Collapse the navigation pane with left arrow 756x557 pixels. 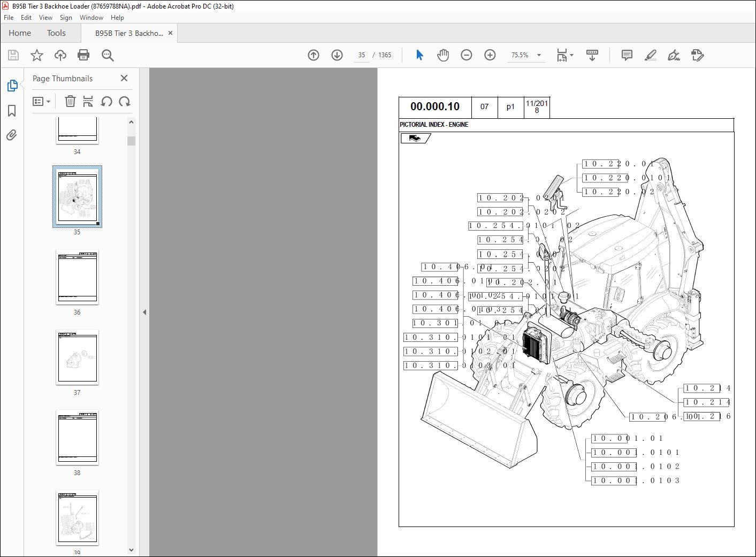coord(144,312)
